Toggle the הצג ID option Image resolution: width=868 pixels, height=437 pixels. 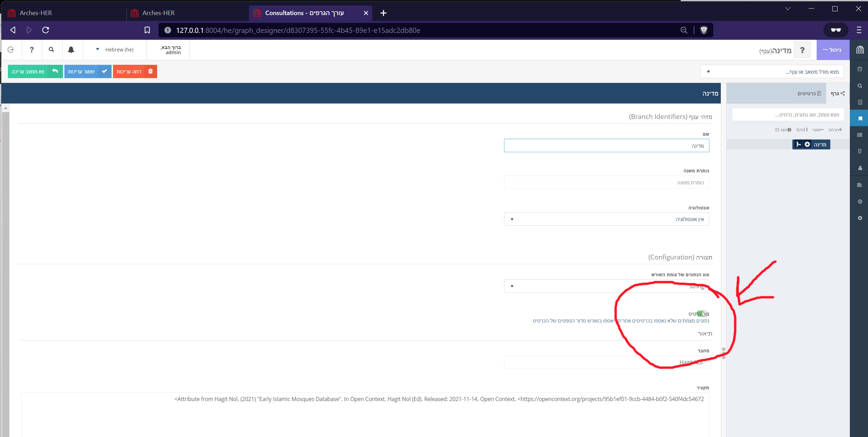pyautogui.click(x=783, y=130)
